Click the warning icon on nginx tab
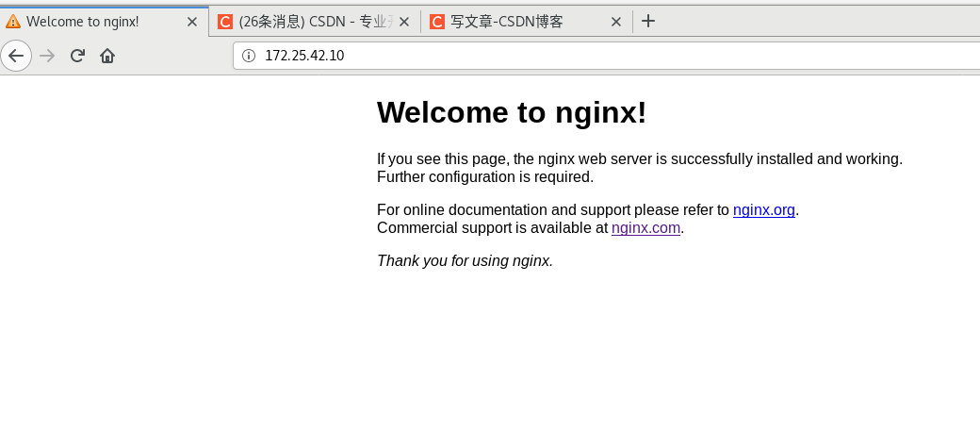The width and height of the screenshot is (980, 431). pos(13,22)
